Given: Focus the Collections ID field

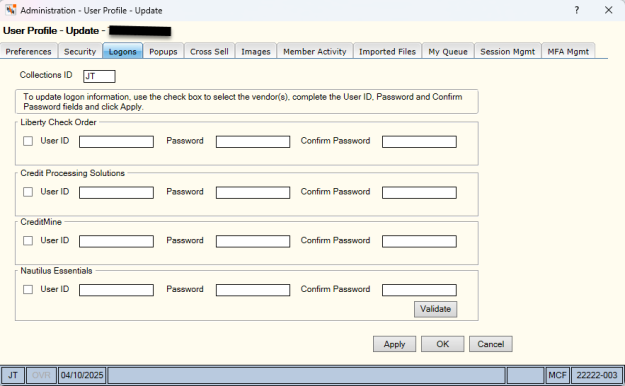Looking at the screenshot, I should click(x=99, y=76).
